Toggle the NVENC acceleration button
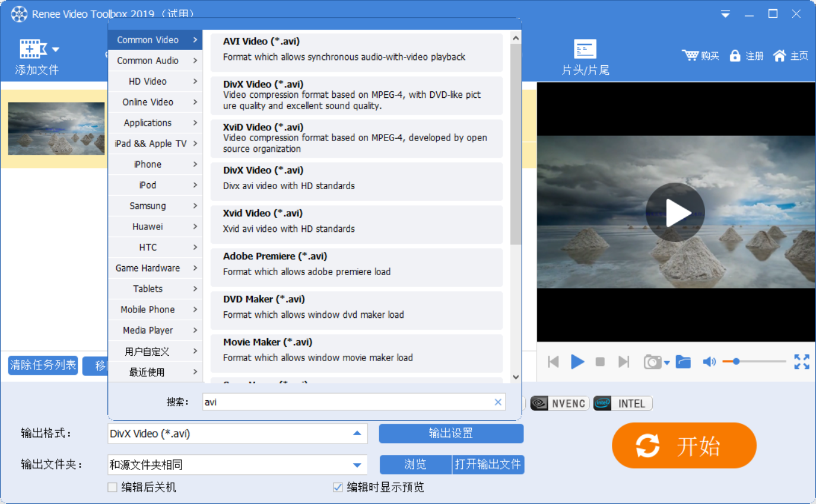816x504 pixels. tap(560, 404)
